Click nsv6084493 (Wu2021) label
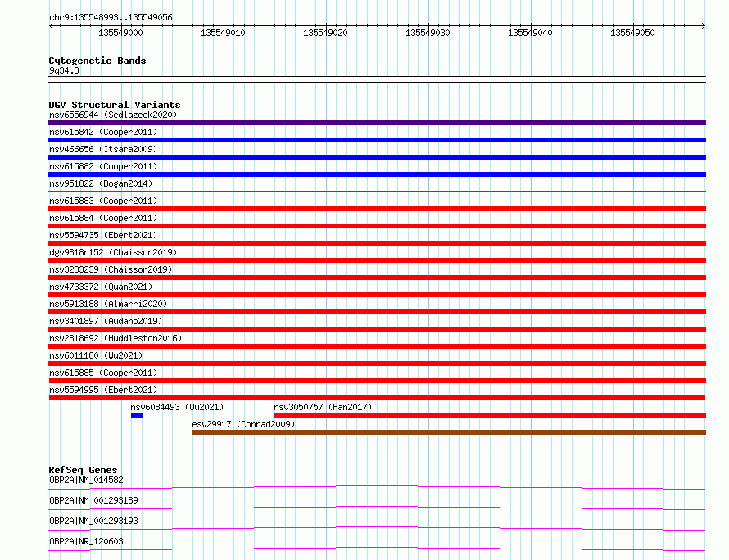The width and height of the screenshot is (729, 560). (x=177, y=407)
